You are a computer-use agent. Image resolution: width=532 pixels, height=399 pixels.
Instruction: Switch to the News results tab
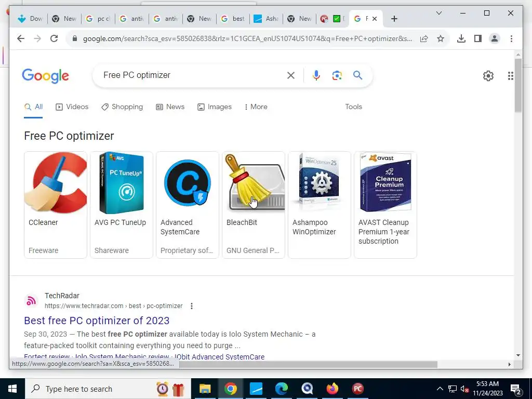coord(170,107)
